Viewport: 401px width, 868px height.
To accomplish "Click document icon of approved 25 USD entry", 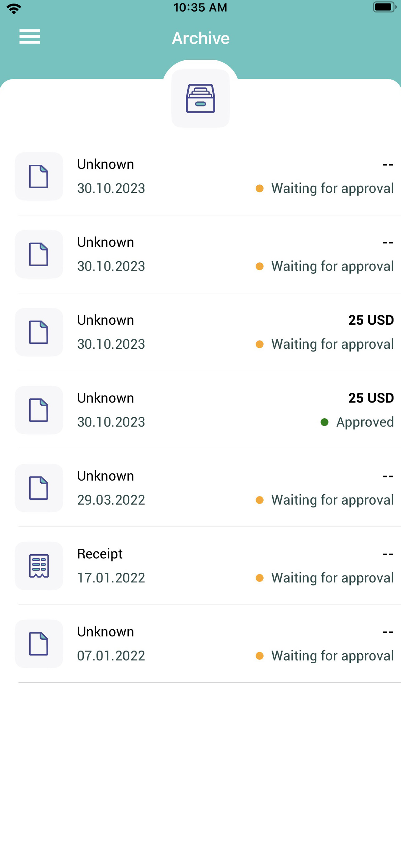I will click(x=39, y=410).
